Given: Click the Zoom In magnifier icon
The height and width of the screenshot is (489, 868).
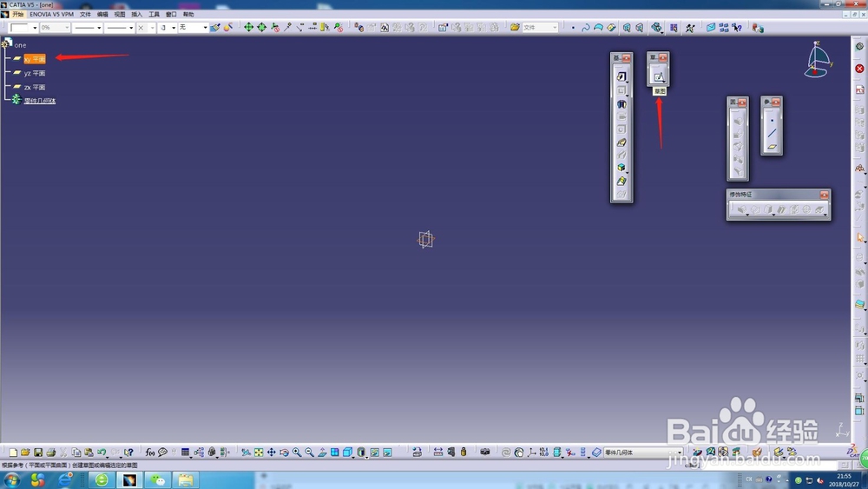Looking at the screenshot, I should (297, 453).
